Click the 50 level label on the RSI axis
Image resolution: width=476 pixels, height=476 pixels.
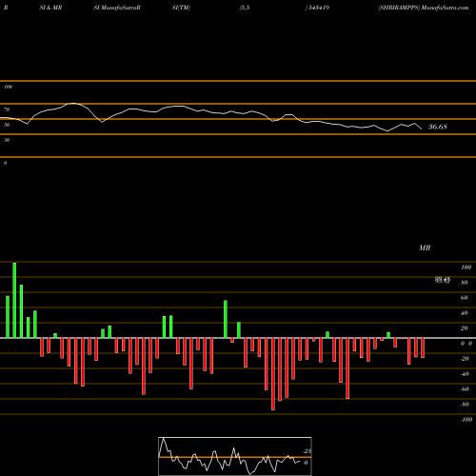click(7, 125)
